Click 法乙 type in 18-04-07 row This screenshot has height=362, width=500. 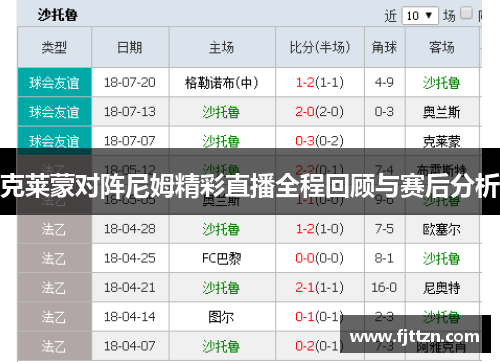click(x=54, y=346)
